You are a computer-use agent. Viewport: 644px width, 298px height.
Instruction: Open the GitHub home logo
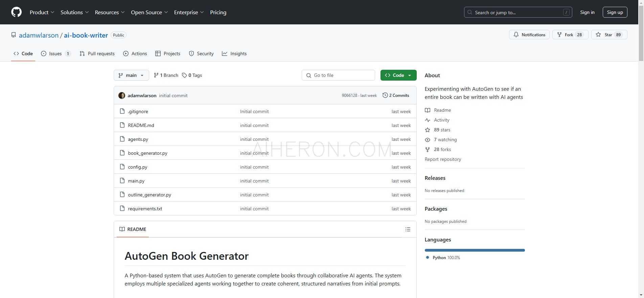(16, 12)
